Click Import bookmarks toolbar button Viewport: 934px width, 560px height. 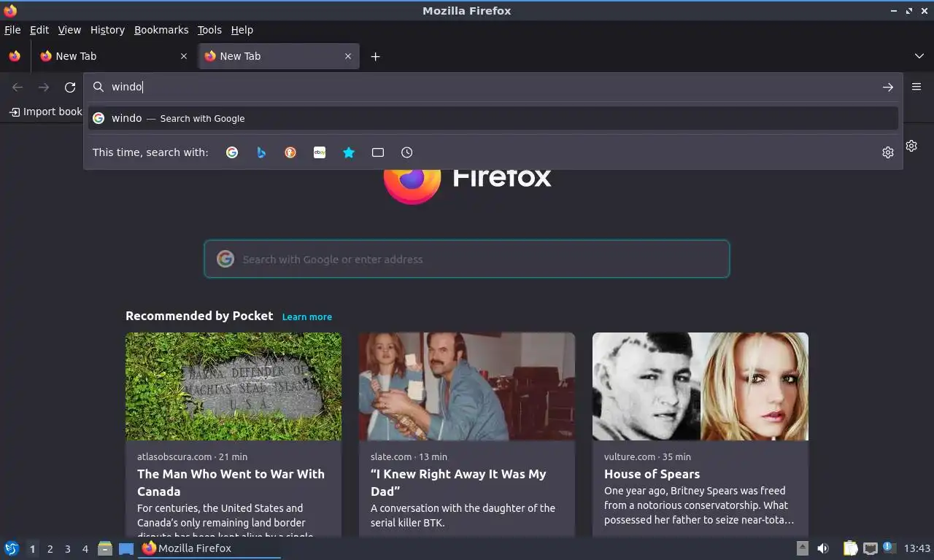click(46, 112)
